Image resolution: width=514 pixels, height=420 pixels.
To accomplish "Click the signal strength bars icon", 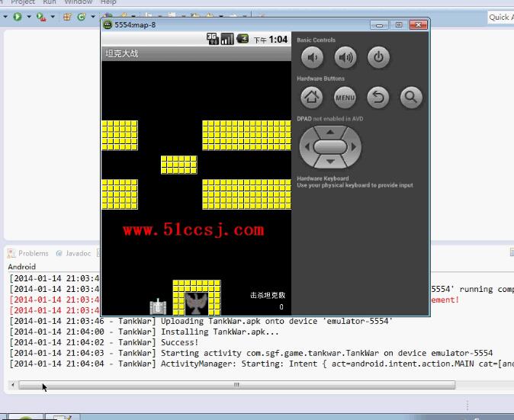I will pyautogui.click(x=227, y=39).
